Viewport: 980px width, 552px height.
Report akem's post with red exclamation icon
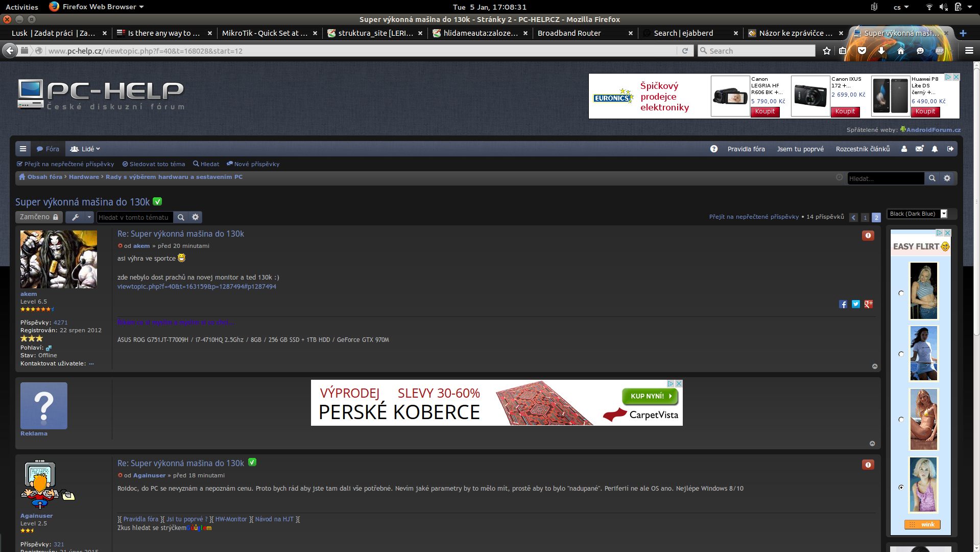(x=868, y=236)
